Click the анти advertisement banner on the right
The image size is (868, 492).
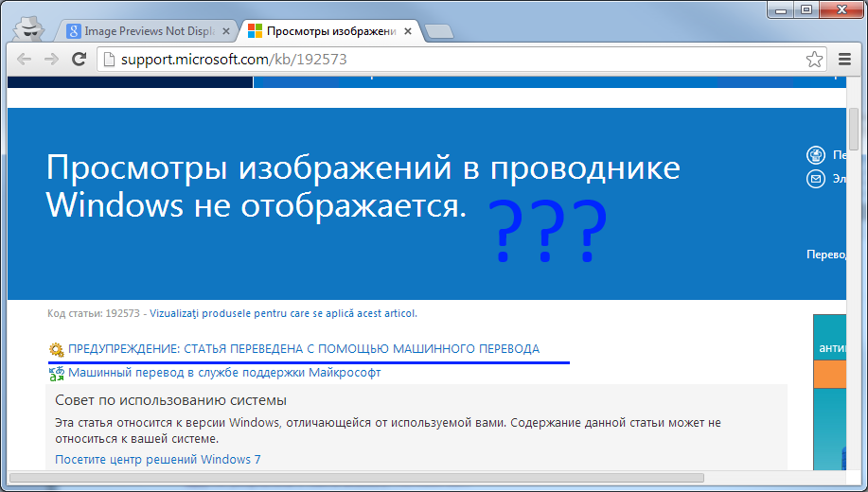pos(829,392)
